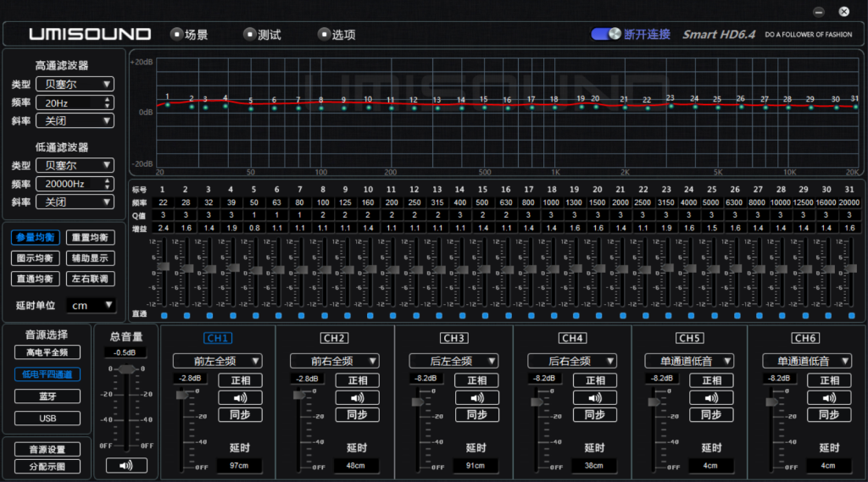
Task: Choose 低电平四通道 audio source
Action: (47, 374)
